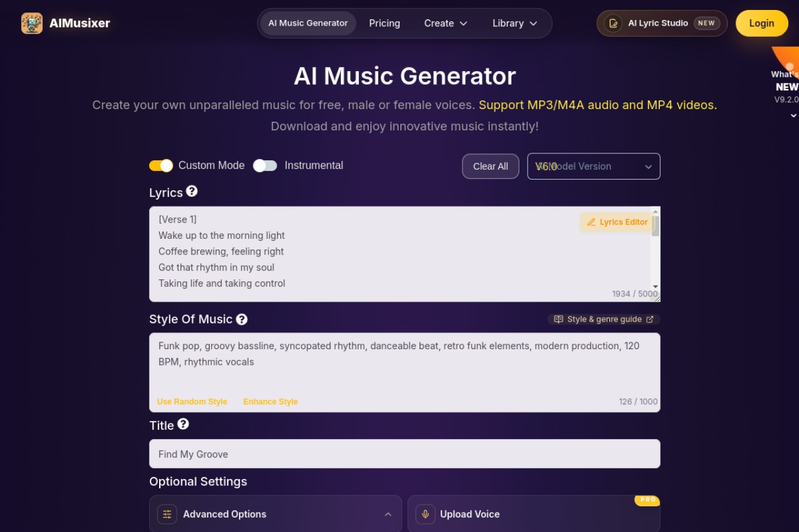This screenshot has width=799, height=532.
Task: Click the Login button
Action: point(762,23)
